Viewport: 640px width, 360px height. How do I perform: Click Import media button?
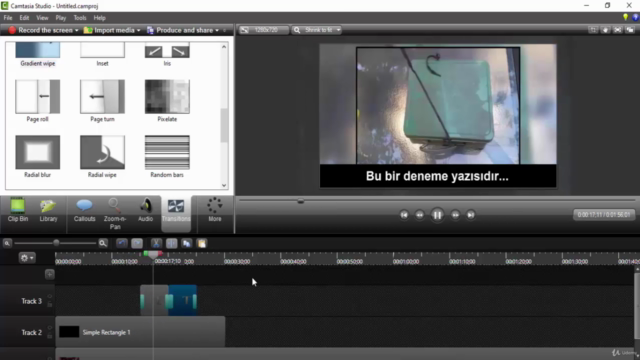pyautogui.click(x=109, y=30)
